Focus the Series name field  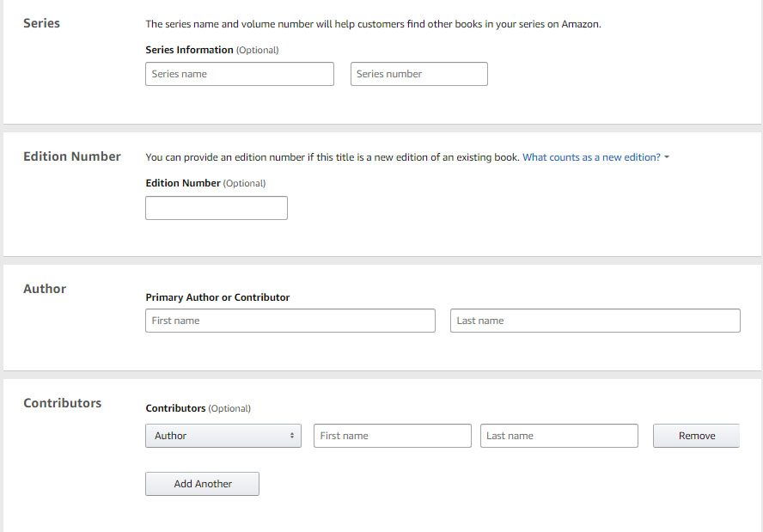pyautogui.click(x=240, y=74)
